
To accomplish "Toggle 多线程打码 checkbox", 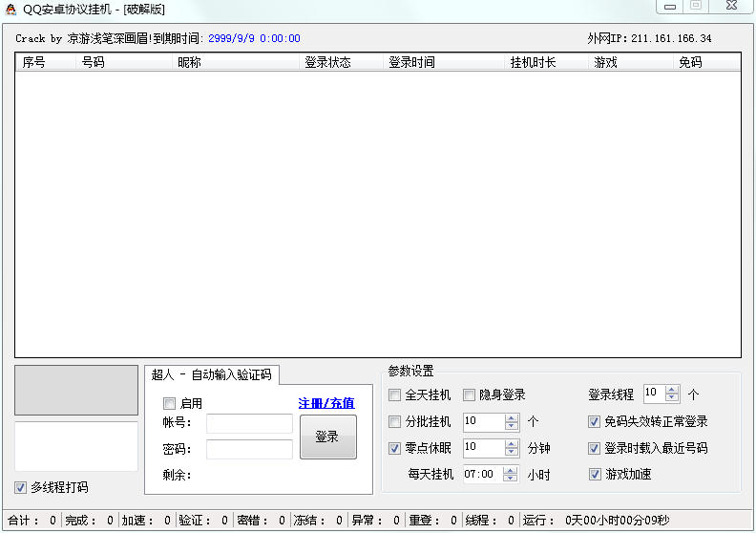I will [21, 488].
